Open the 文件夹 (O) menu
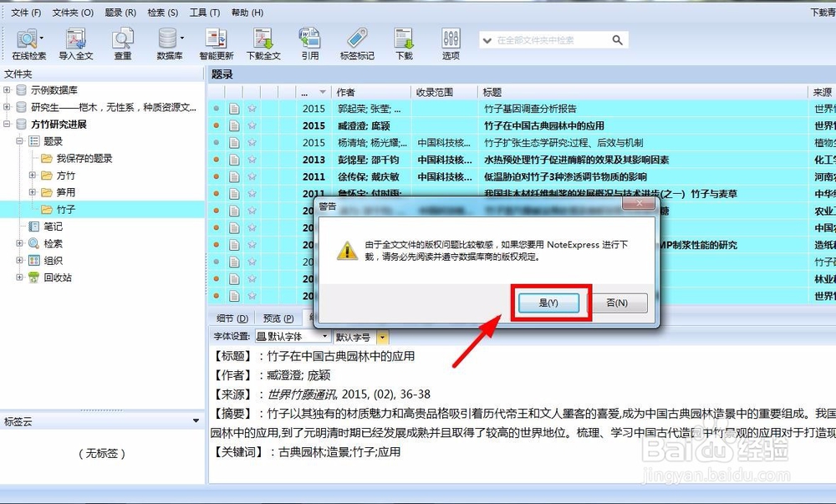 73,13
